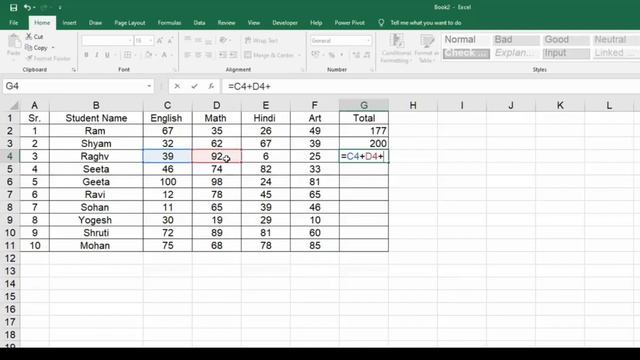This screenshot has width=640, height=360.
Task: Switch to the Insert tab
Action: 69,23
